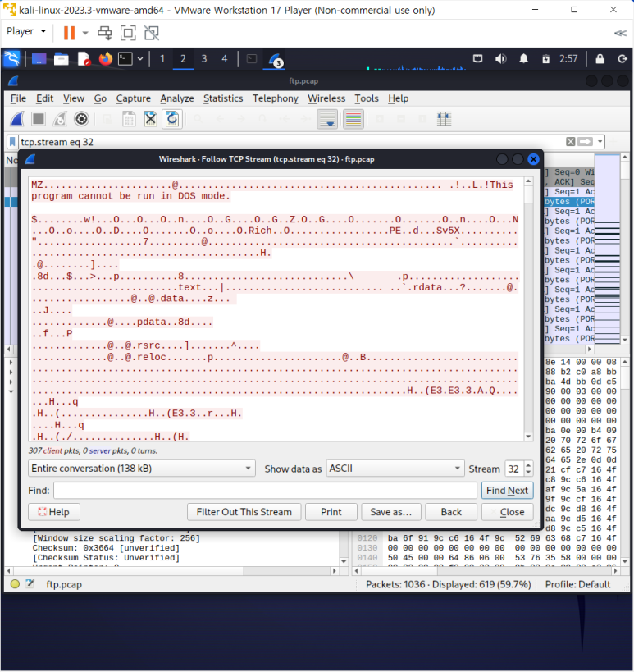Increase stream number with up arrow
The width and height of the screenshot is (634, 672).
point(528,464)
